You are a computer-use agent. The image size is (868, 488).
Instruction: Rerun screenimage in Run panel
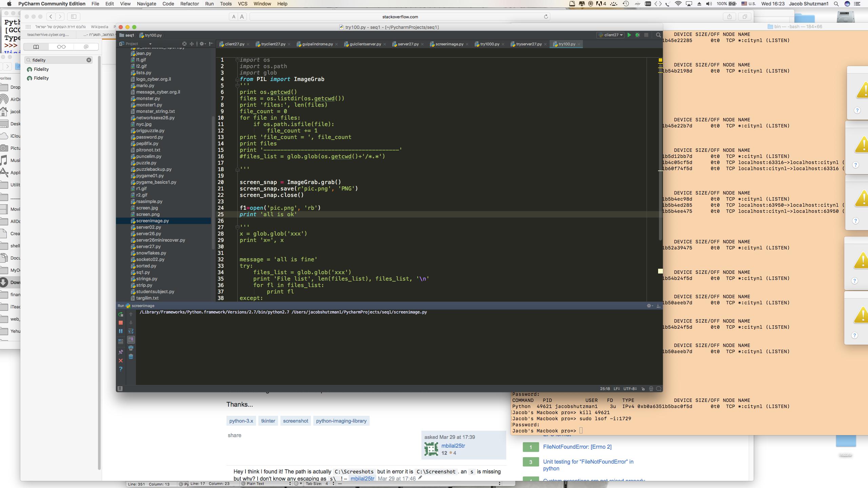(x=120, y=314)
